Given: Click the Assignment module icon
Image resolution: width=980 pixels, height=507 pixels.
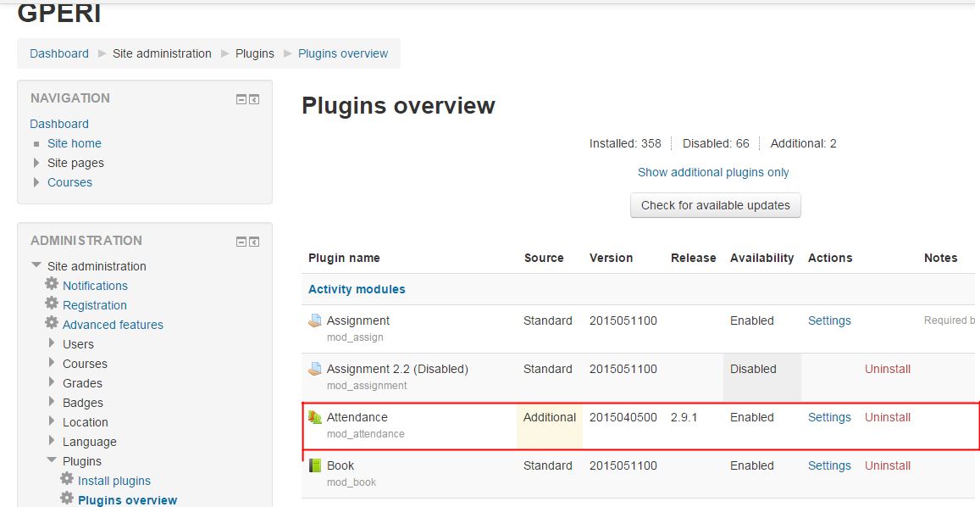Looking at the screenshot, I should click(315, 321).
